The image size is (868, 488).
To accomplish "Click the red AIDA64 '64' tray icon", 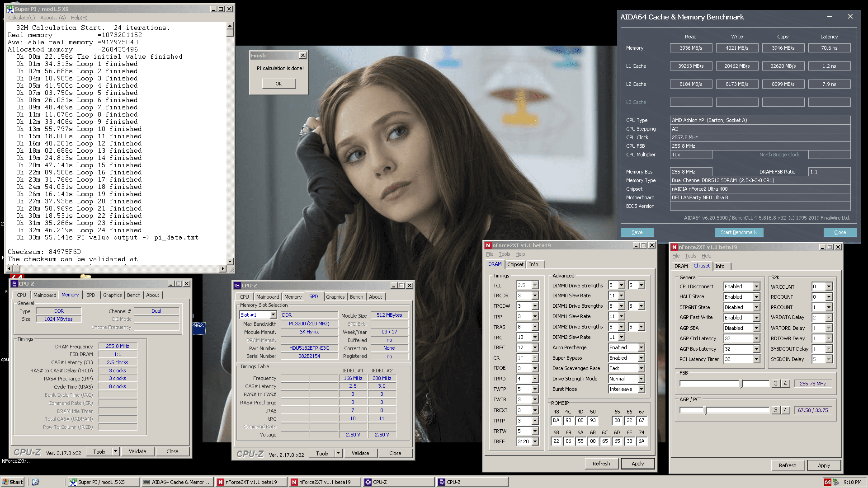I will click(827, 482).
